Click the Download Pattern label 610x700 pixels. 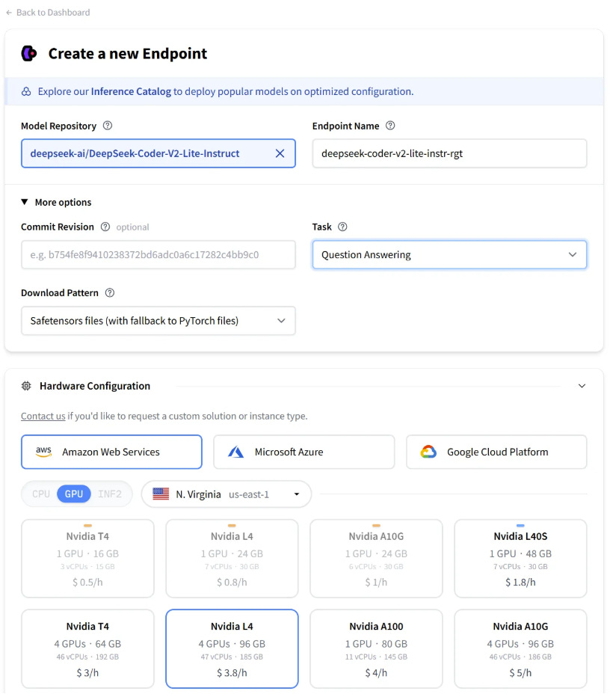pos(60,293)
